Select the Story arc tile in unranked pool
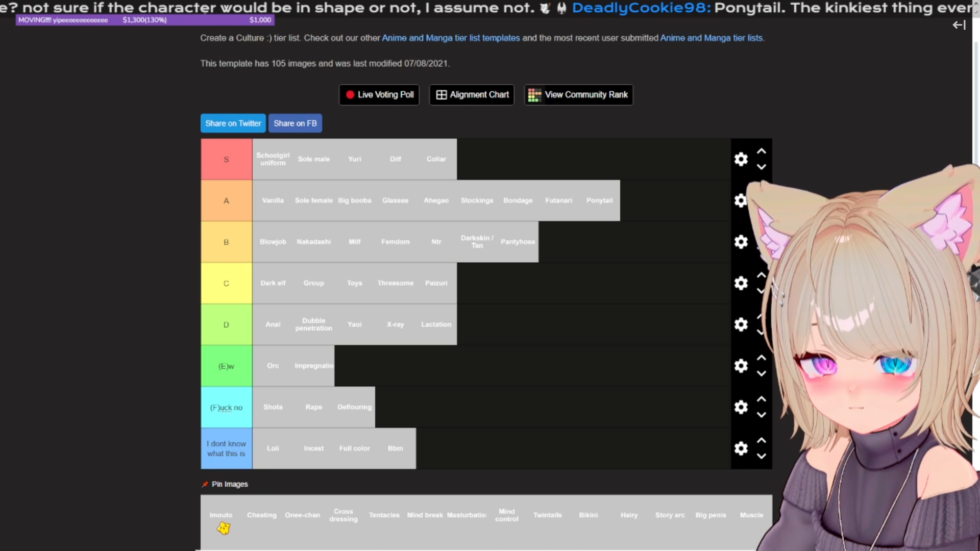The height and width of the screenshot is (551, 980). click(670, 515)
